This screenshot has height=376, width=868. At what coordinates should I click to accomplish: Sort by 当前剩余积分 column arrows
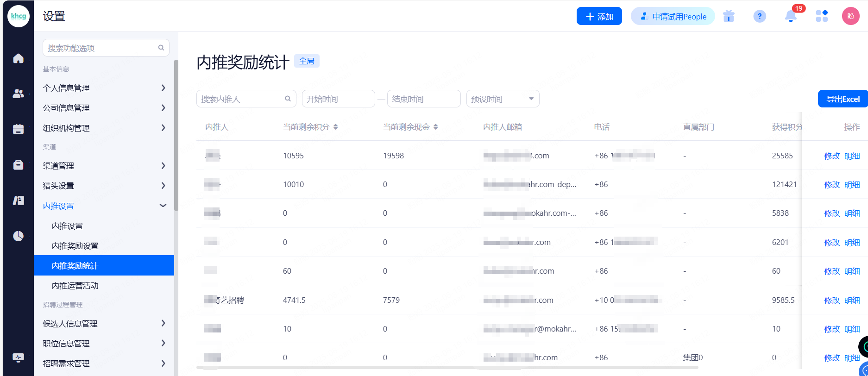click(335, 127)
